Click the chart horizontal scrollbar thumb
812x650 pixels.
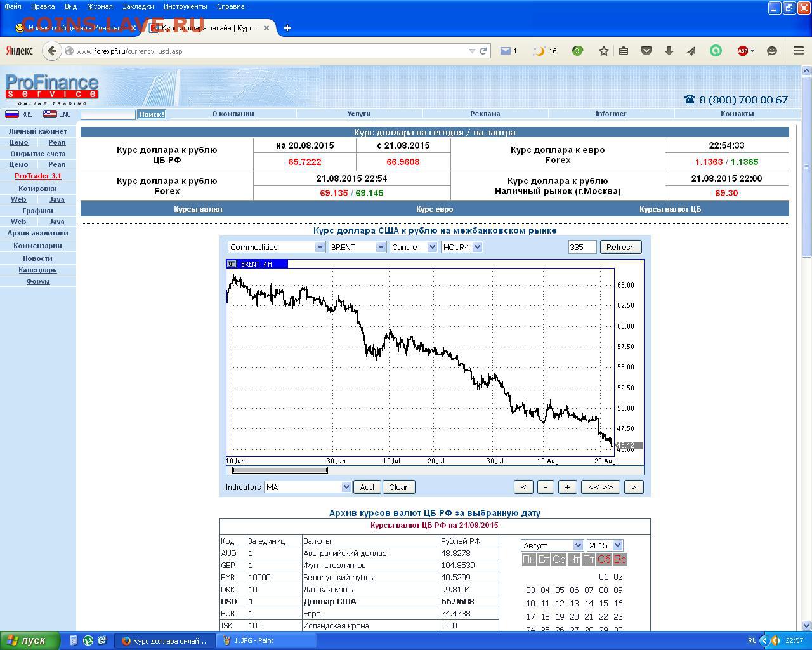pos(280,470)
